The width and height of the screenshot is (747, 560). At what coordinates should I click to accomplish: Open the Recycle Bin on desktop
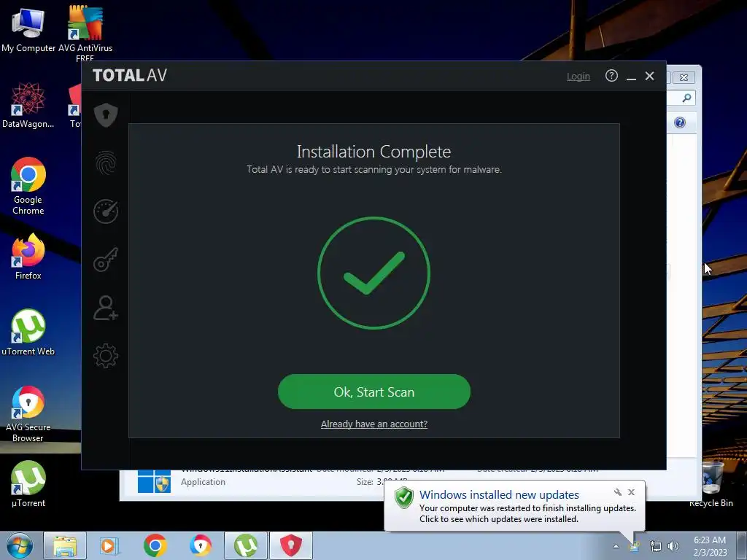pyautogui.click(x=711, y=485)
